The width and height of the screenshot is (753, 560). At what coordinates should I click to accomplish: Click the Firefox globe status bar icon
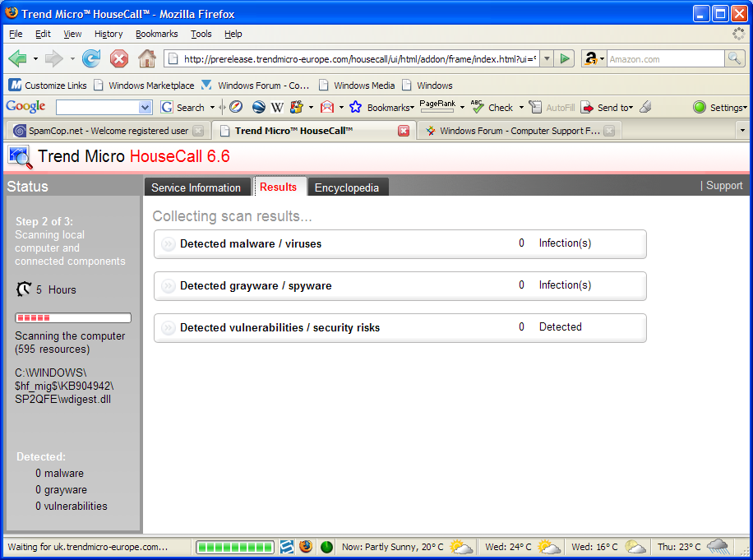(306, 546)
